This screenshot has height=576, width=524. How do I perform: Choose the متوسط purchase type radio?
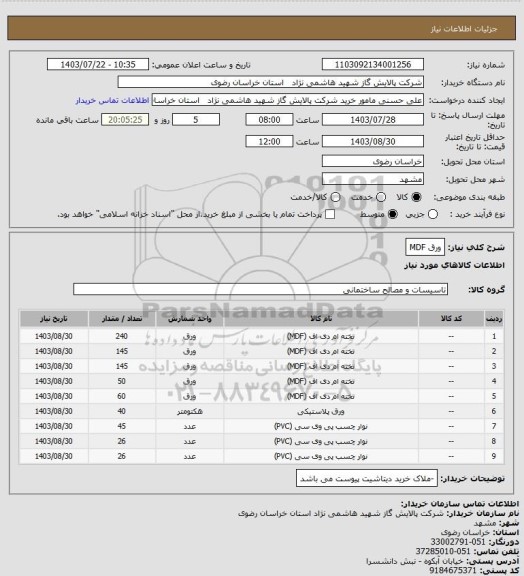click(x=393, y=214)
